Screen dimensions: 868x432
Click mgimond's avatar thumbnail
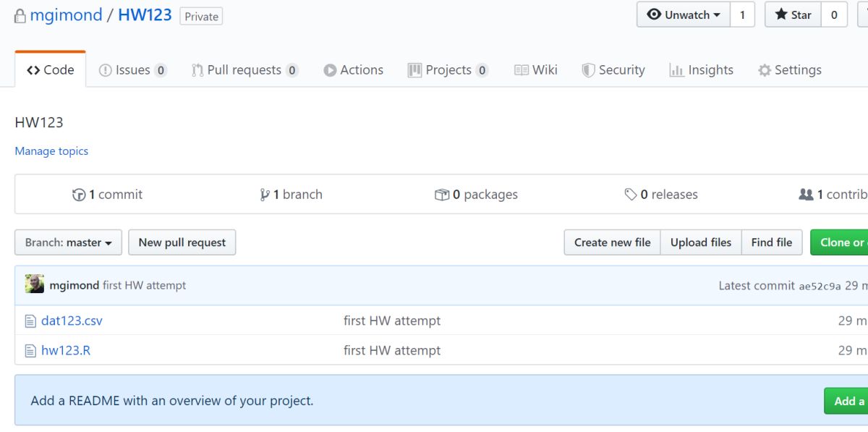point(35,284)
